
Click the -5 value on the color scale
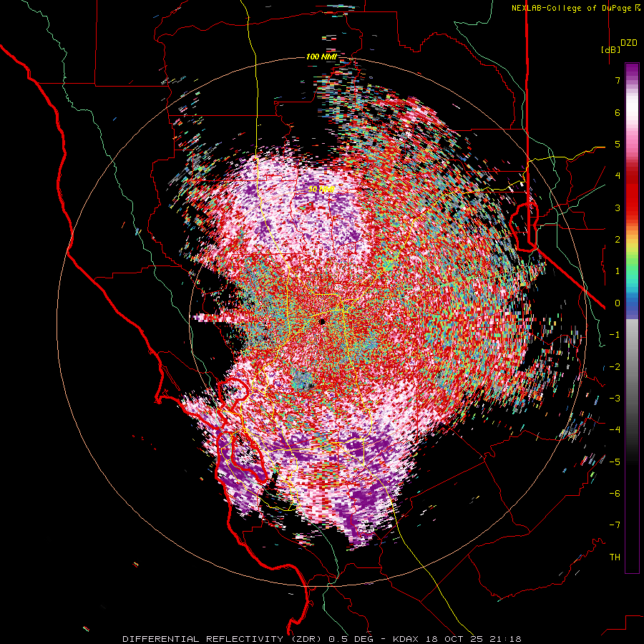pyautogui.click(x=615, y=462)
